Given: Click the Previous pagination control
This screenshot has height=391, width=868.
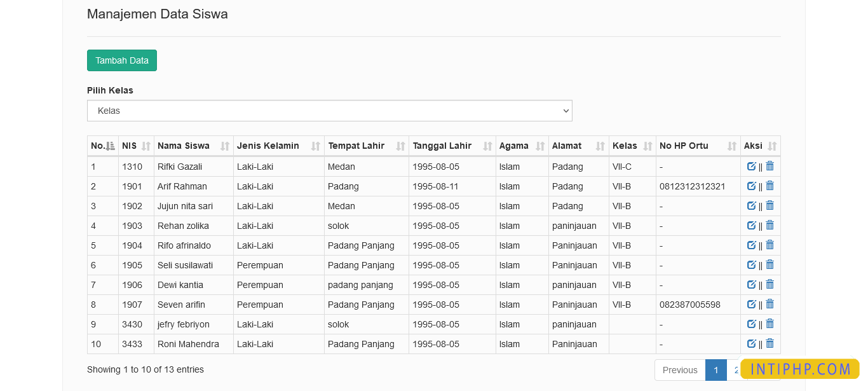Looking at the screenshot, I should point(679,369).
